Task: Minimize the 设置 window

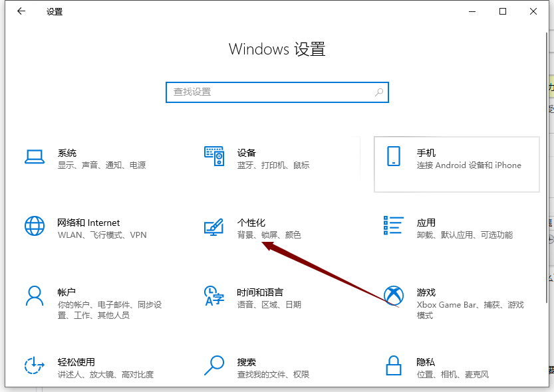Action: (x=472, y=11)
